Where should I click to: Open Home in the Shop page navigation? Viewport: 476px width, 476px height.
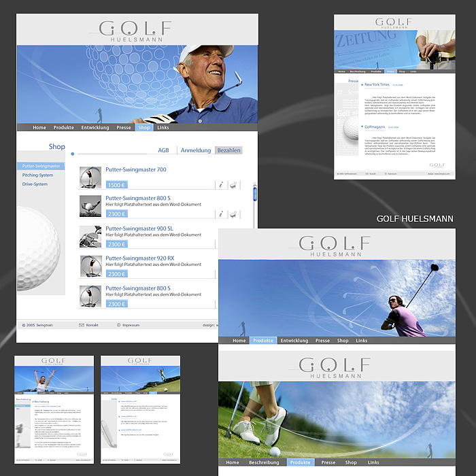coord(39,128)
